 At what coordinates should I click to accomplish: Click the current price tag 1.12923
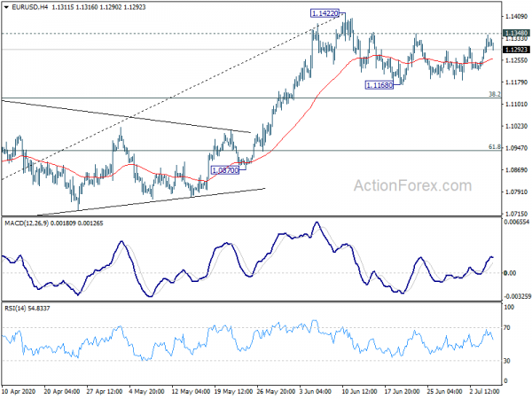(x=516, y=50)
